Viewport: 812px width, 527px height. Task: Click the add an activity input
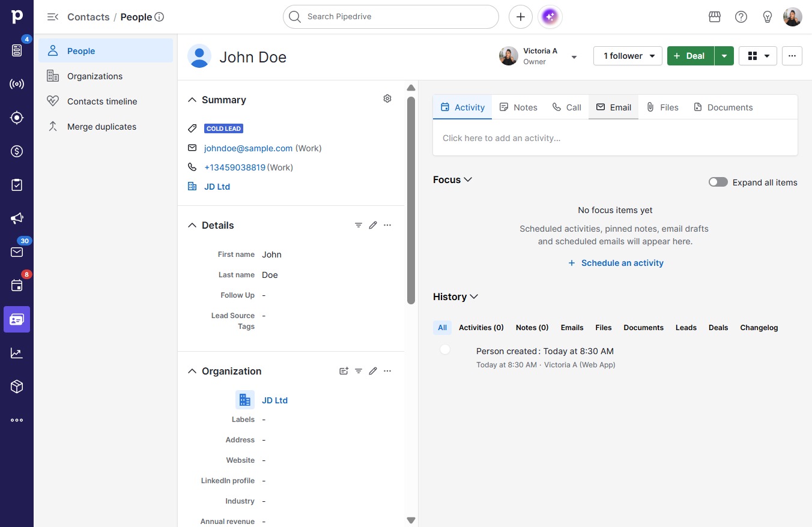coord(615,138)
